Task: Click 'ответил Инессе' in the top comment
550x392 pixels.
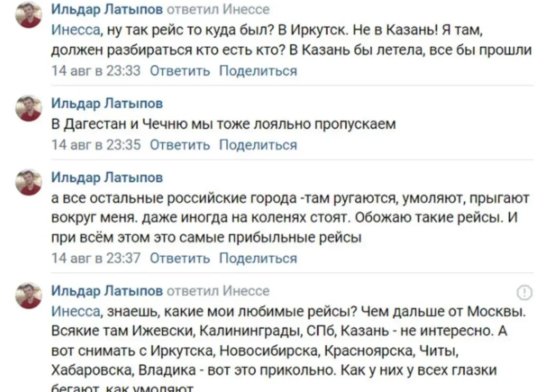Action: point(218,9)
